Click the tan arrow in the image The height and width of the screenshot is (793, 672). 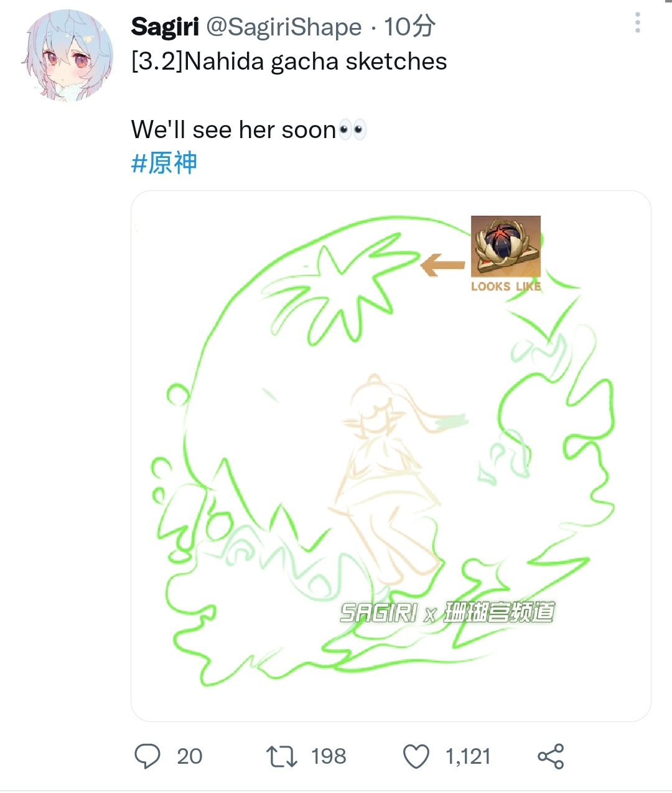coord(443,265)
